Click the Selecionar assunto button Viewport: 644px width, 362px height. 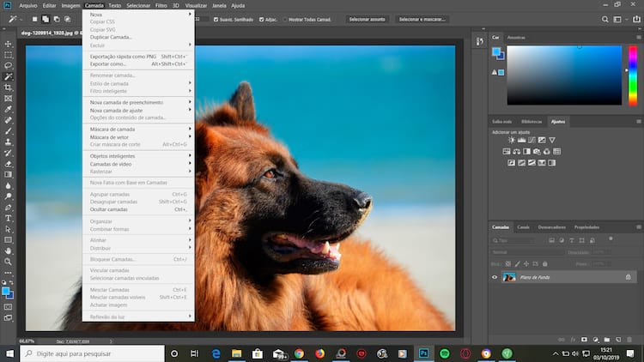pos(368,19)
